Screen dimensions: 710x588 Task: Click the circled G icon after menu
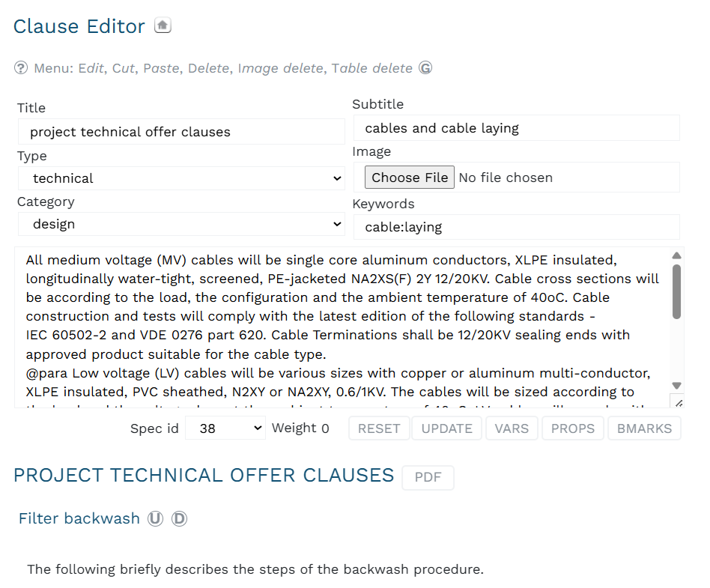click(425, 68)
